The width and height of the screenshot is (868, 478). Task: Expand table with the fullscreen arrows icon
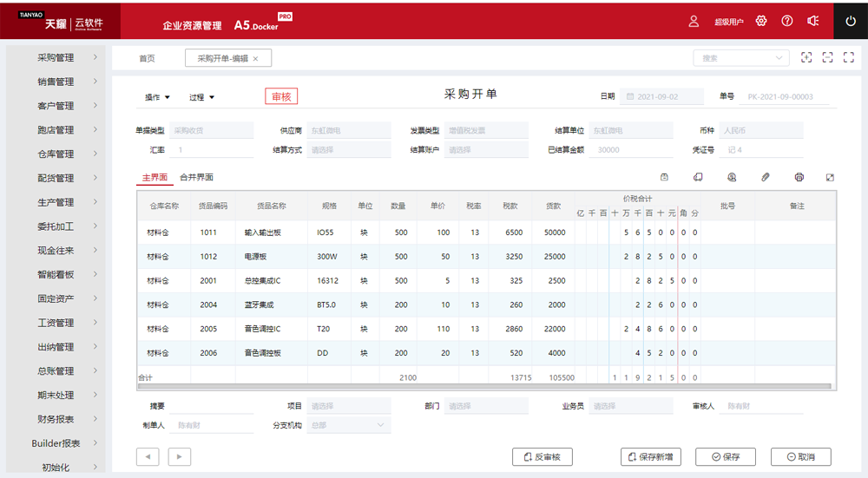830,177
